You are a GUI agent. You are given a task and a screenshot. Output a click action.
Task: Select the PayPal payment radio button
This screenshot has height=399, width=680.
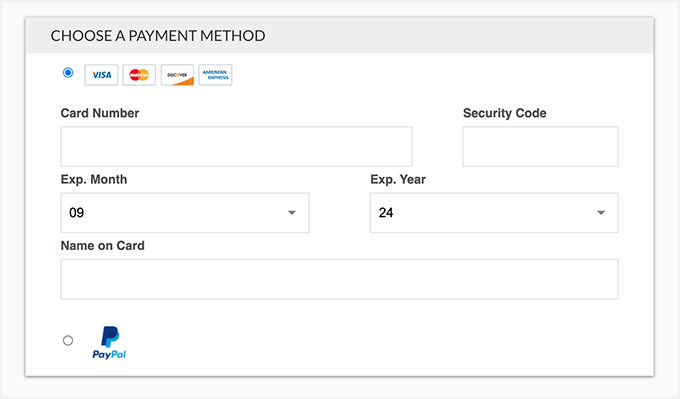pos(68,340)
